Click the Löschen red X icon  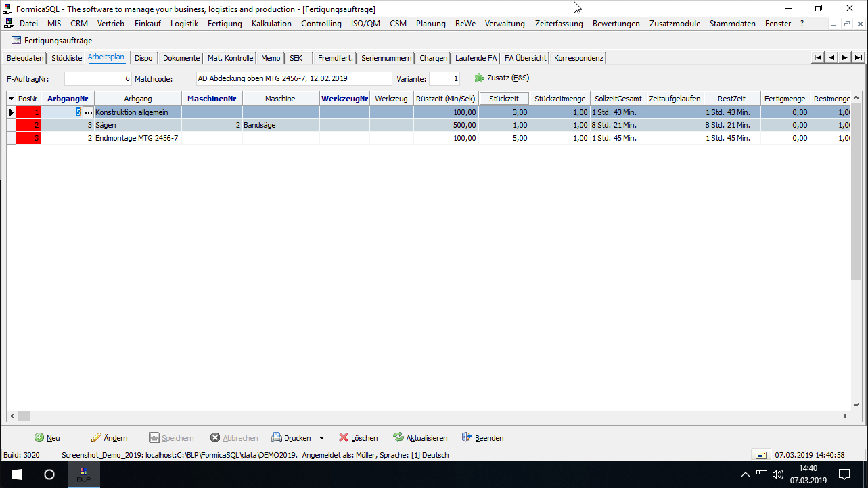pyautogui.click(x=343, y=438)
